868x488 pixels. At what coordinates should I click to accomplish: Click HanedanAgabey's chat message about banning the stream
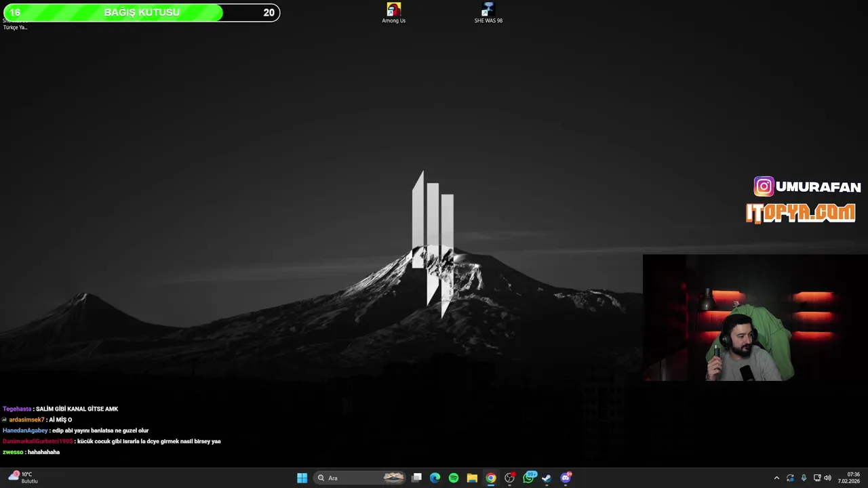click(75, 430)
